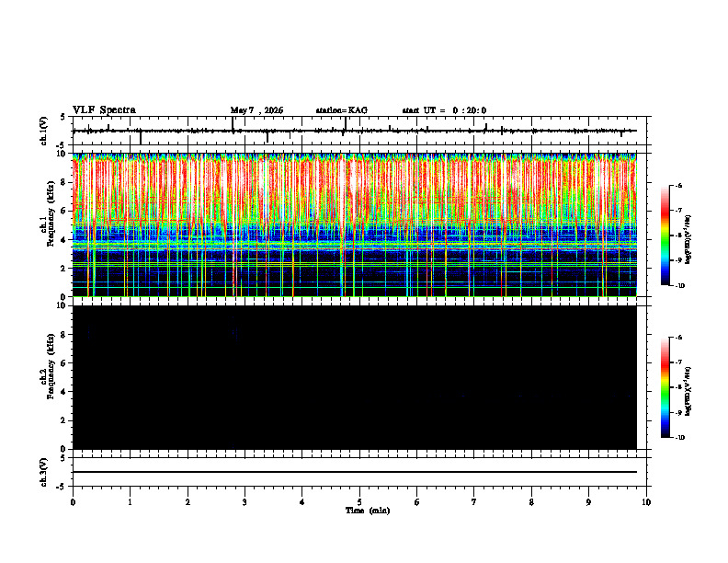Click the May 7, 2026 date label
728x563 pixels.
[256, 110]
